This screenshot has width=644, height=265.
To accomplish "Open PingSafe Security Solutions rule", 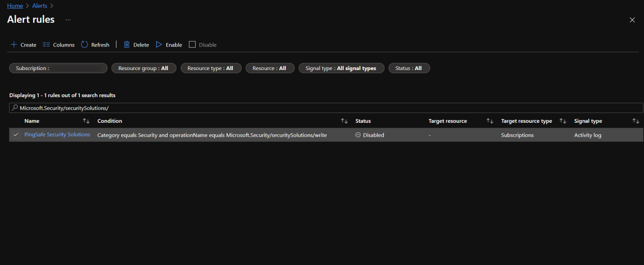I will pyautogui.click(x=57, y=135).
